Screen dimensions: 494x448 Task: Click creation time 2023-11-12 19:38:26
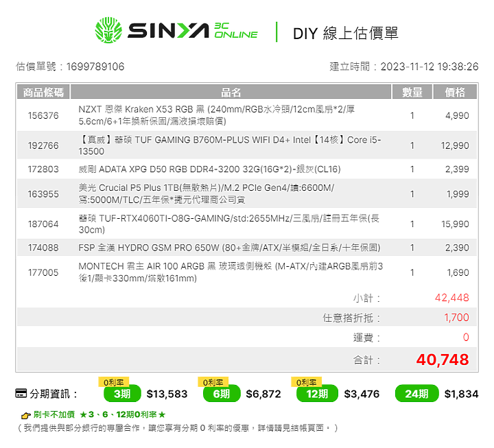tap(430, 67)
